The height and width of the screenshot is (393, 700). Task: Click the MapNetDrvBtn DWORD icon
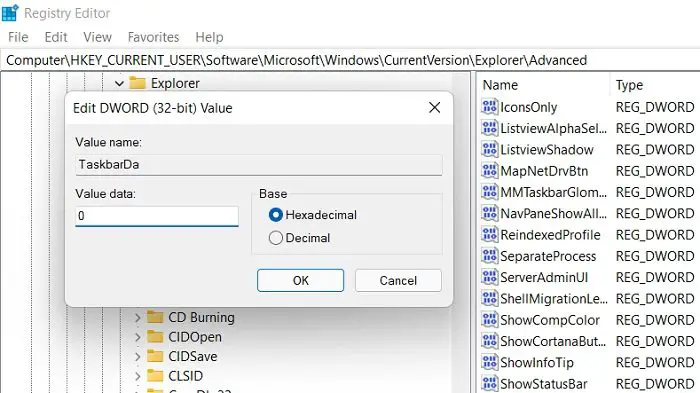pyautogui.click(x=489, y=171)
